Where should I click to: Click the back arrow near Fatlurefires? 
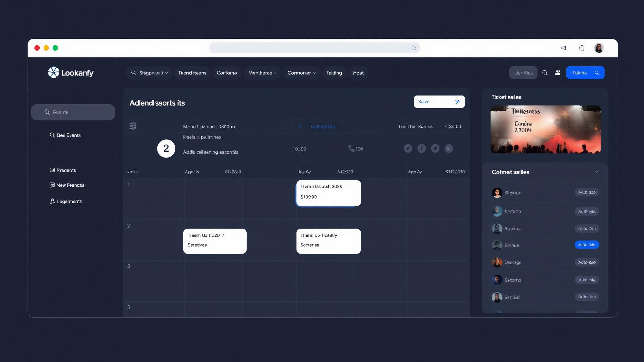(300, 126)
